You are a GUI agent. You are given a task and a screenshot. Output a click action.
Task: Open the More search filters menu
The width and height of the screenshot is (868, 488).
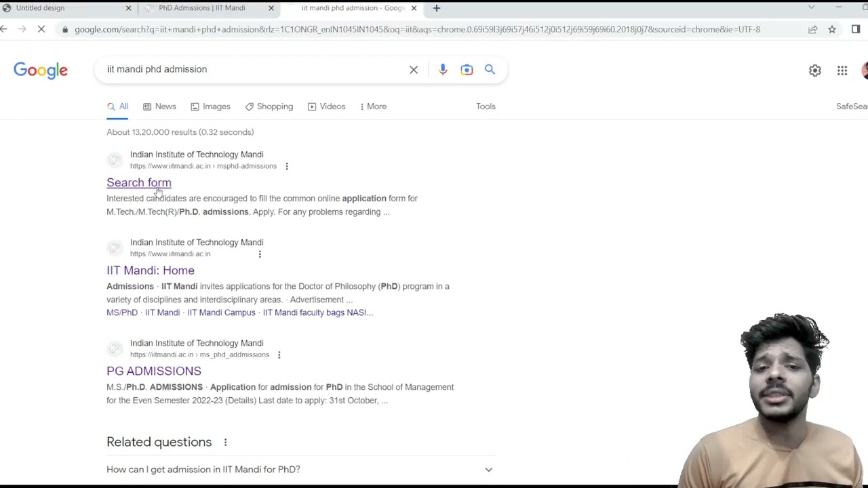tap(373, 106)
